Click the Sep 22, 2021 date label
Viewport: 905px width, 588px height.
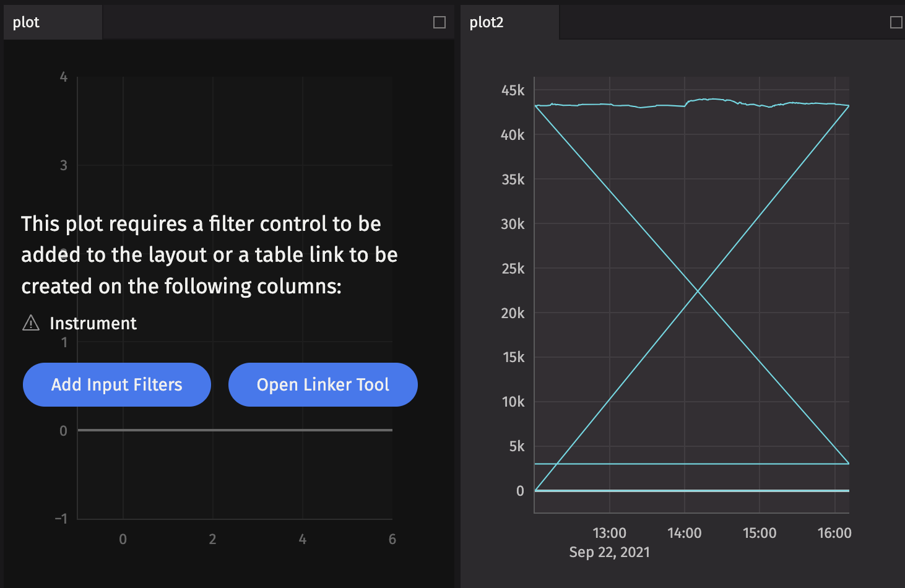(609, 551)
